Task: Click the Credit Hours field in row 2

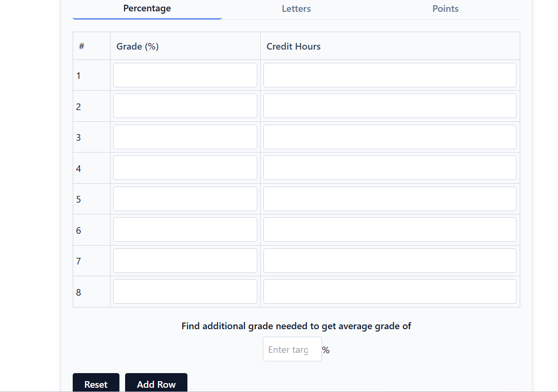Action: click(389, 106)
